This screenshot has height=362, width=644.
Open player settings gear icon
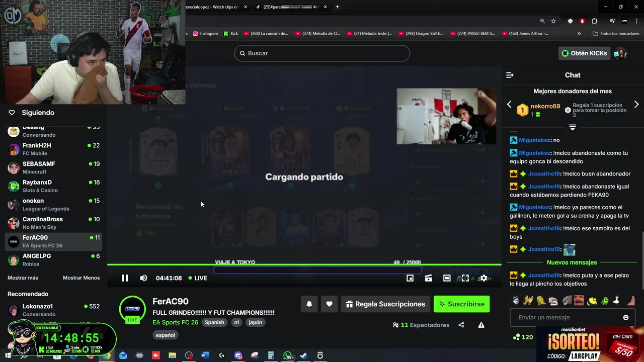(x=484, y=278)
